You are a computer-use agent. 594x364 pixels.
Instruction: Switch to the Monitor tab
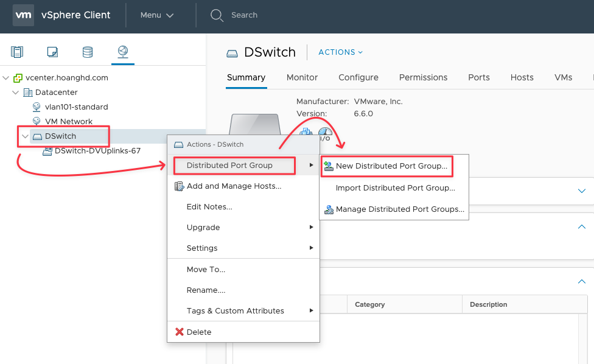pyautogui.click(x=302, y=78)
